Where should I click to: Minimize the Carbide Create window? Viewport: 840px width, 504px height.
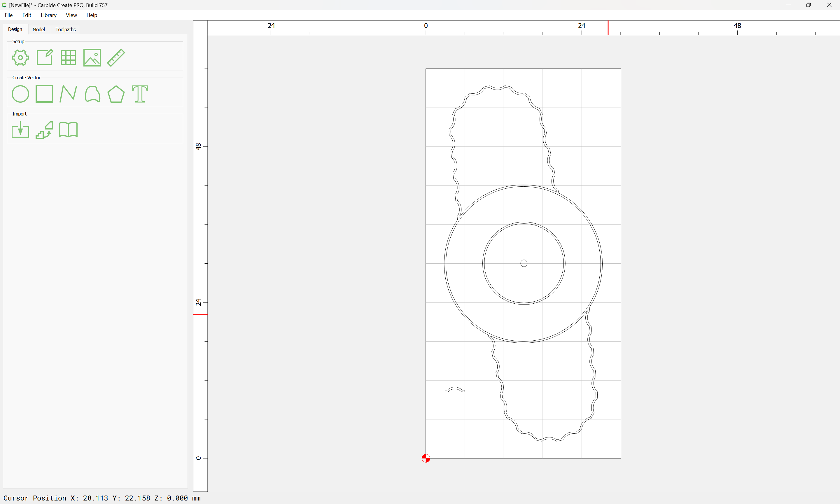(x=788, y=5)
